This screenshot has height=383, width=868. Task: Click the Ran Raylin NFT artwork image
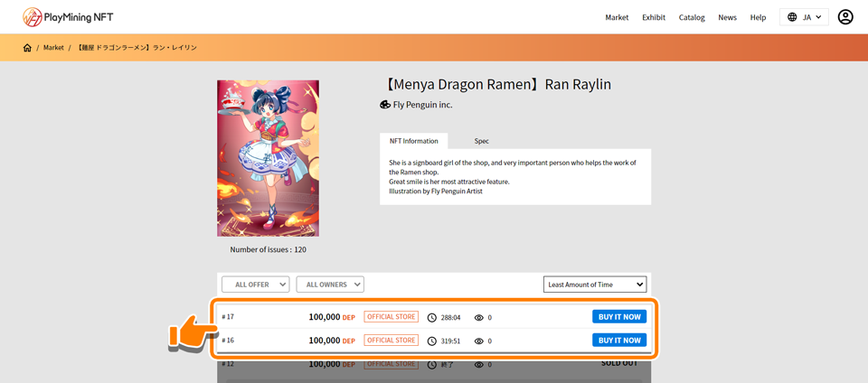pos(268,158)
